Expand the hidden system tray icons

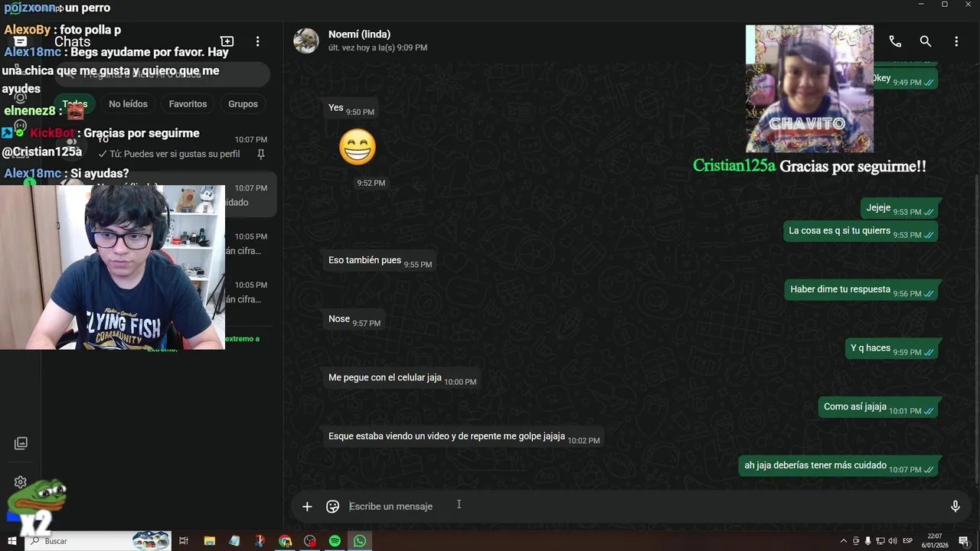coord(844,541)
